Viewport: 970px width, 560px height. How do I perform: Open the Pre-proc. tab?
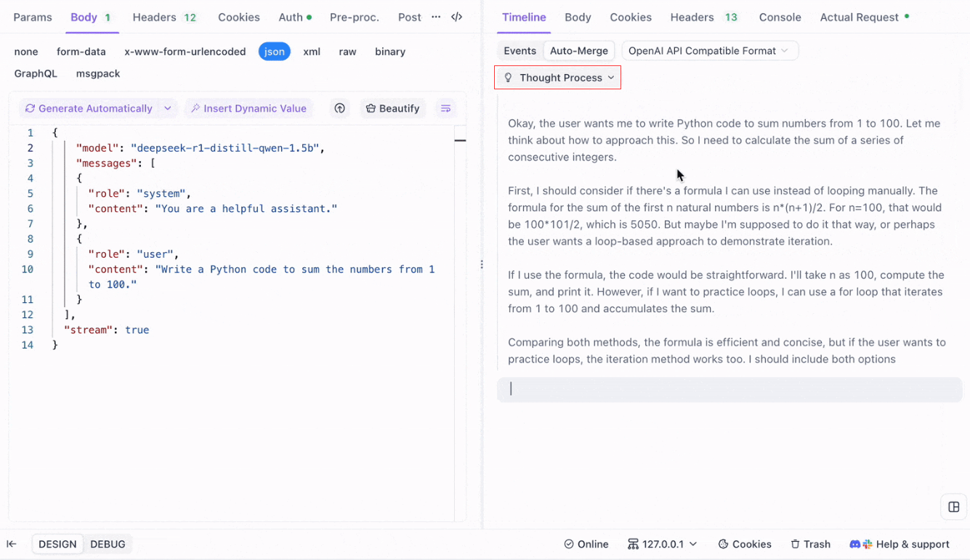pos(355,17)
